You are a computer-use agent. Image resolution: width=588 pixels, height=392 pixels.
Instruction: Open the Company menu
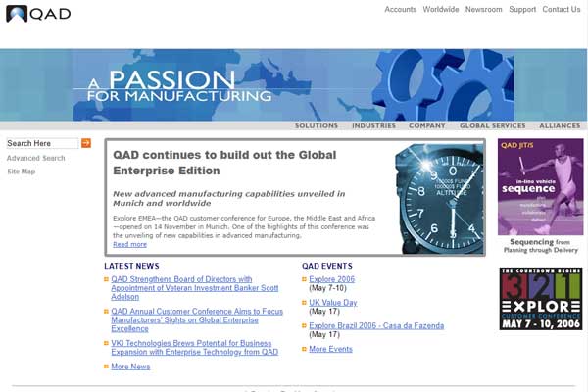426,125
